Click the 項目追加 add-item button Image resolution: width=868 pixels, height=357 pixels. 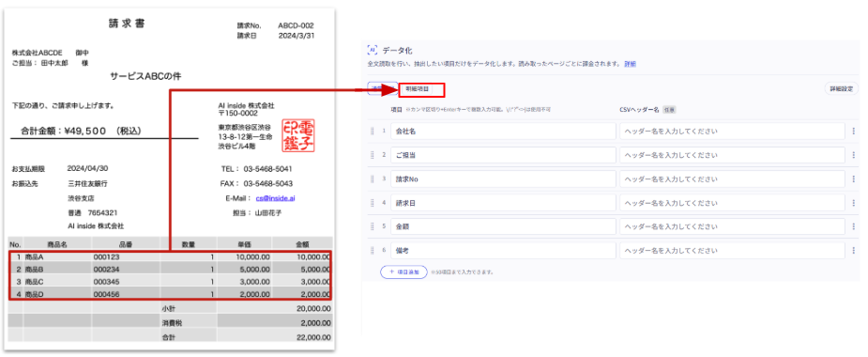point(404,272)
